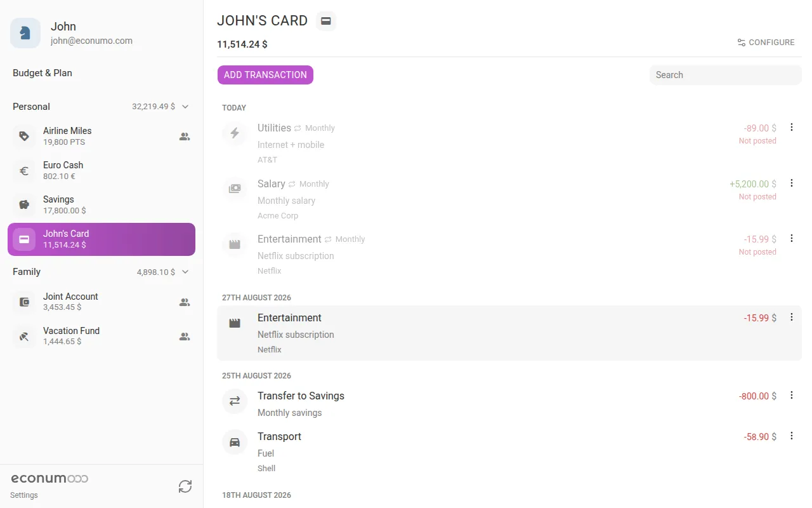
Task: Click the Search field
Action: 726,75
